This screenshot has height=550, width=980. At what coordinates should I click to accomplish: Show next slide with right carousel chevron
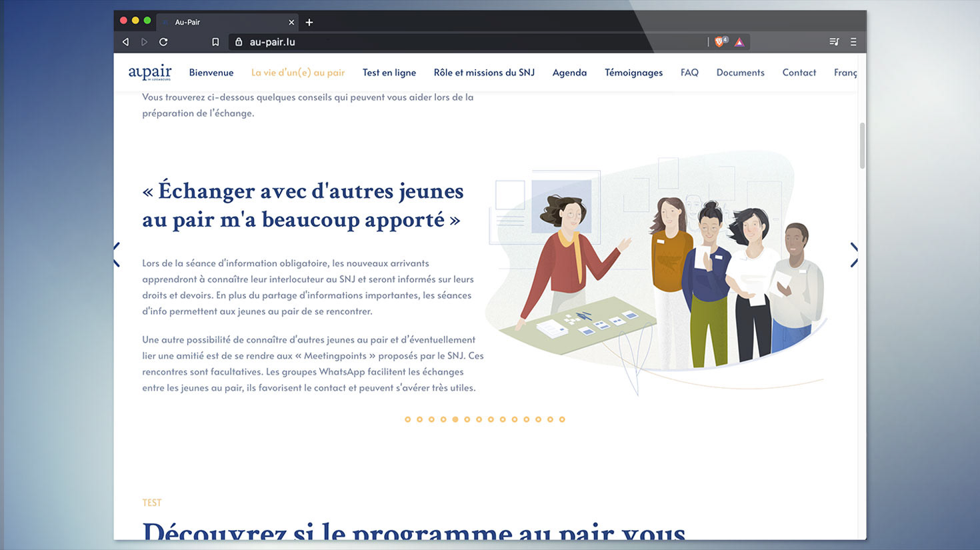pyautogui.click(x=854, y=255)
